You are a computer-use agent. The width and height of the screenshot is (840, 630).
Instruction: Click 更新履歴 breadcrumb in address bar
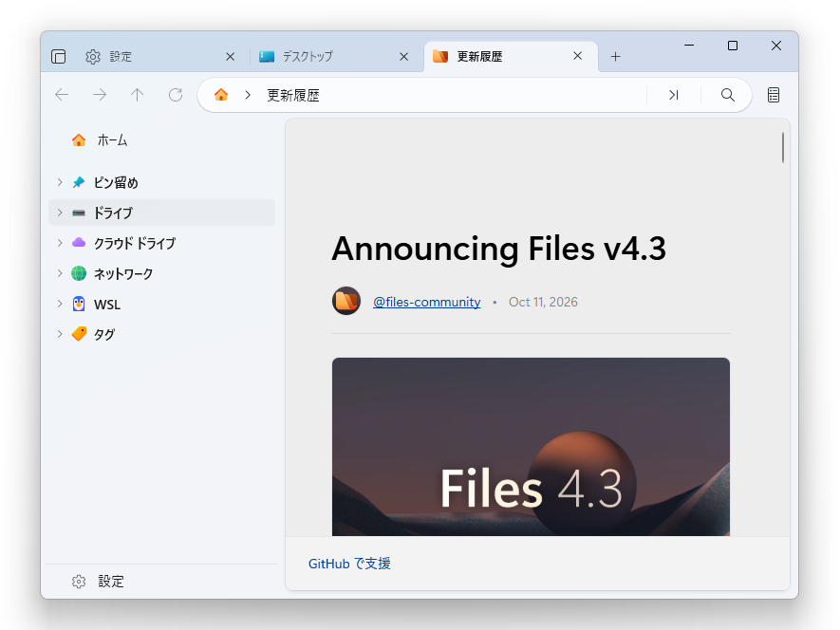[x=293, y=96]
